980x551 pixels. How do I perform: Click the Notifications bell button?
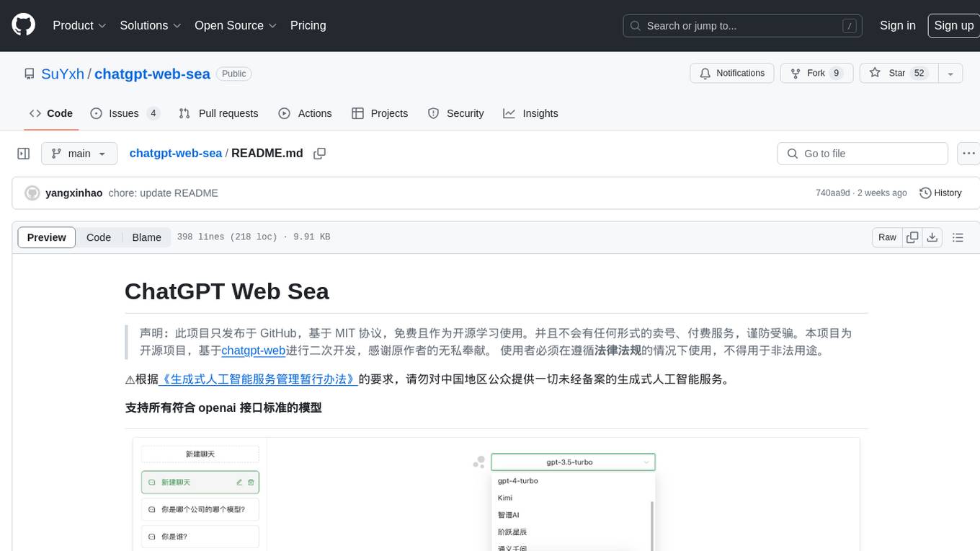coord(732,74)
